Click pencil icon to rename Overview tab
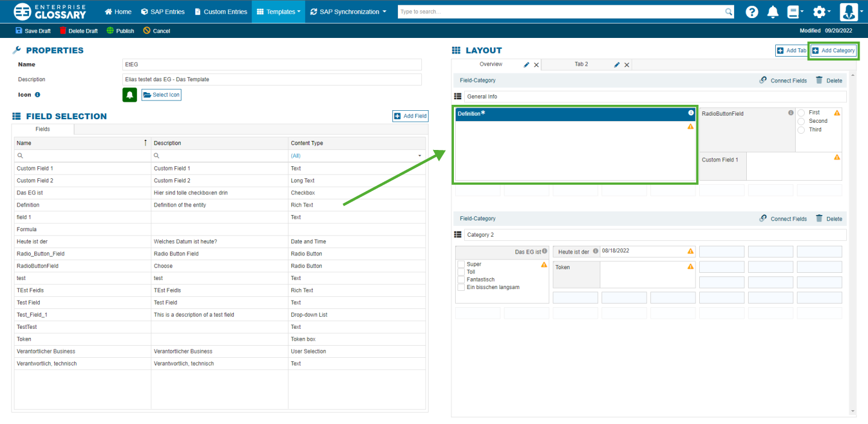Screen dimensions: 868x424 pos(526,64)
